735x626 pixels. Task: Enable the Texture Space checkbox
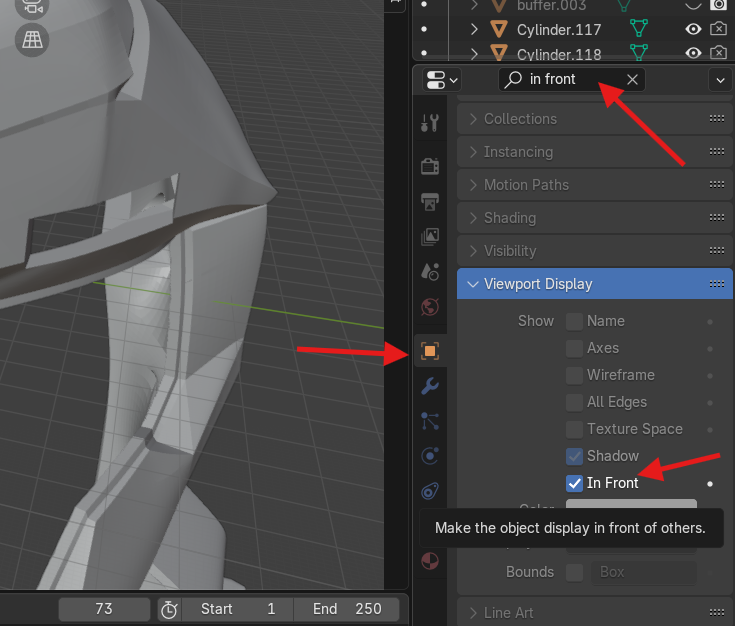574,430
